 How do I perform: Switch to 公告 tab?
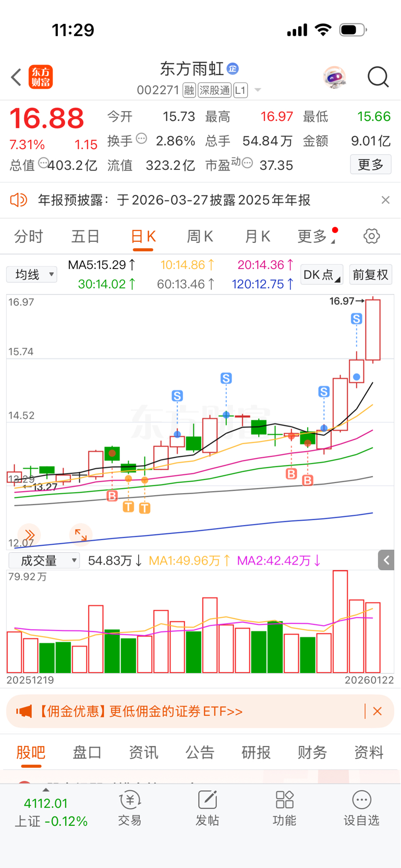(x=200, y=753)
